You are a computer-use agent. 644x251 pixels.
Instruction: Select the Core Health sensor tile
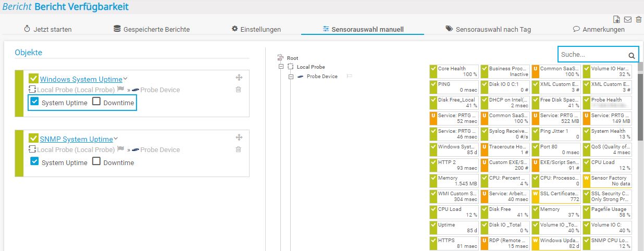click(x=454, y=71)
